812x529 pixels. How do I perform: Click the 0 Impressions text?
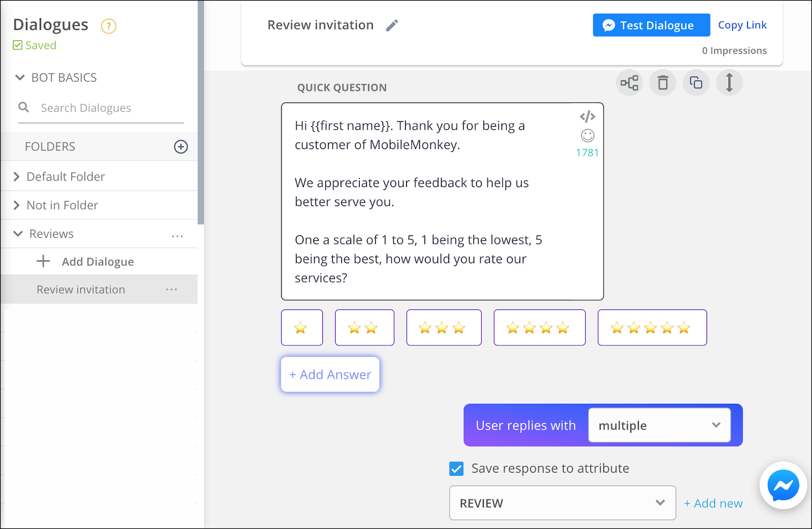pyautogui.click(x=734, y=51)
